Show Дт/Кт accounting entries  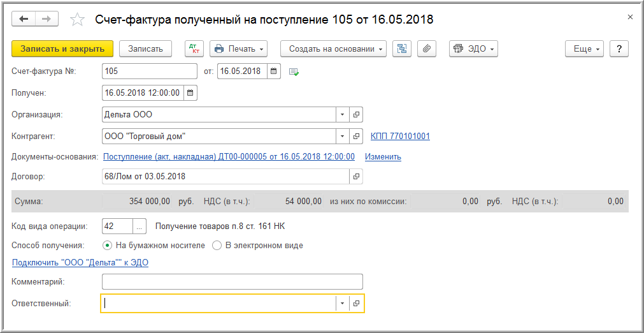coord(194,49)
